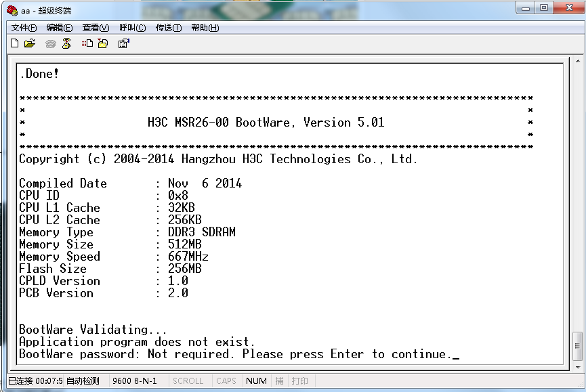This screenshot has width=586, height=392.
Task: Click the vertical scrollbar thumb
Action: pos(577,346)
